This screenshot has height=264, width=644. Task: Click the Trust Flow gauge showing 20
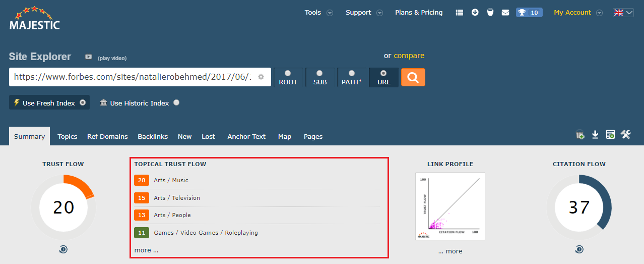tap(63, 207)
